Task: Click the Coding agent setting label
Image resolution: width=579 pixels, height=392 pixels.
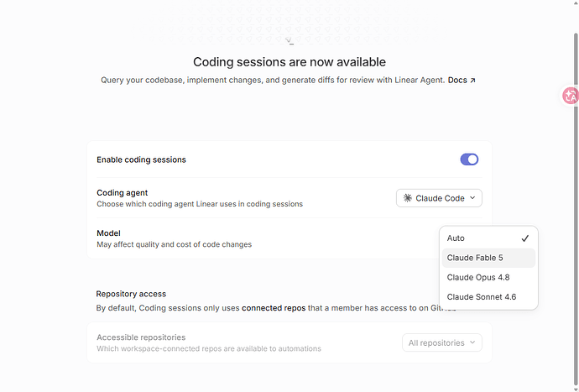Action: [123, 193]
